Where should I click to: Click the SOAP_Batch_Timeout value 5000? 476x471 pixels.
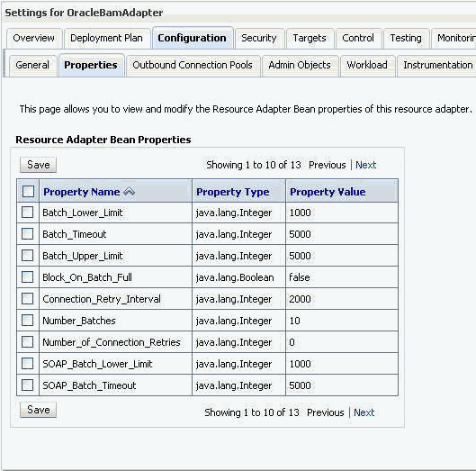point(300,385)
